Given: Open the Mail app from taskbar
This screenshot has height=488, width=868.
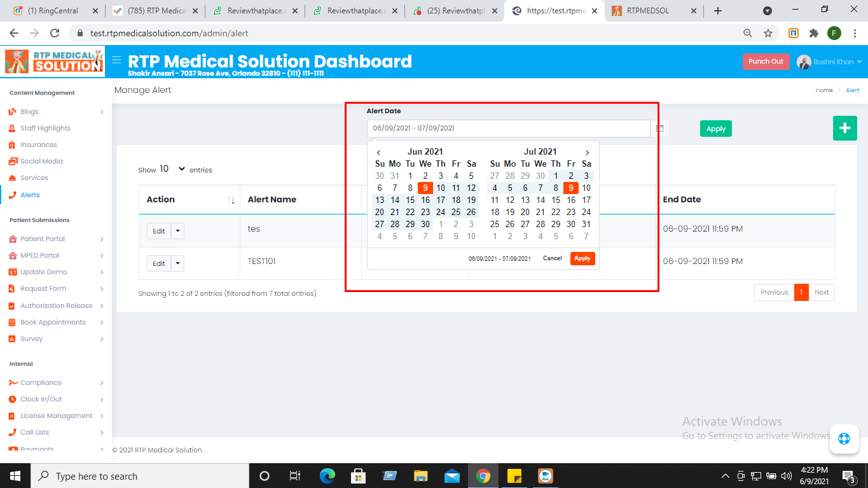Looking at the screenshot, I should point(452,476).
